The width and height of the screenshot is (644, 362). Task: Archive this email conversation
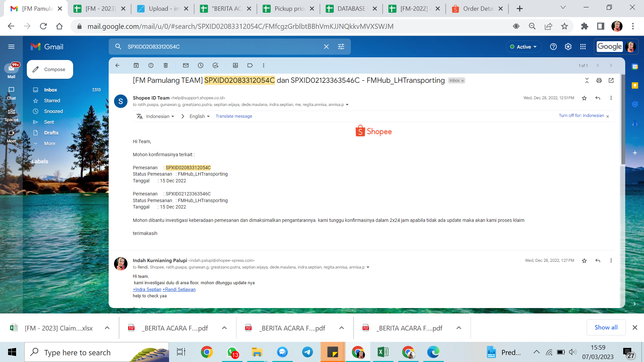pyautogui.click(x=136, y=65)
